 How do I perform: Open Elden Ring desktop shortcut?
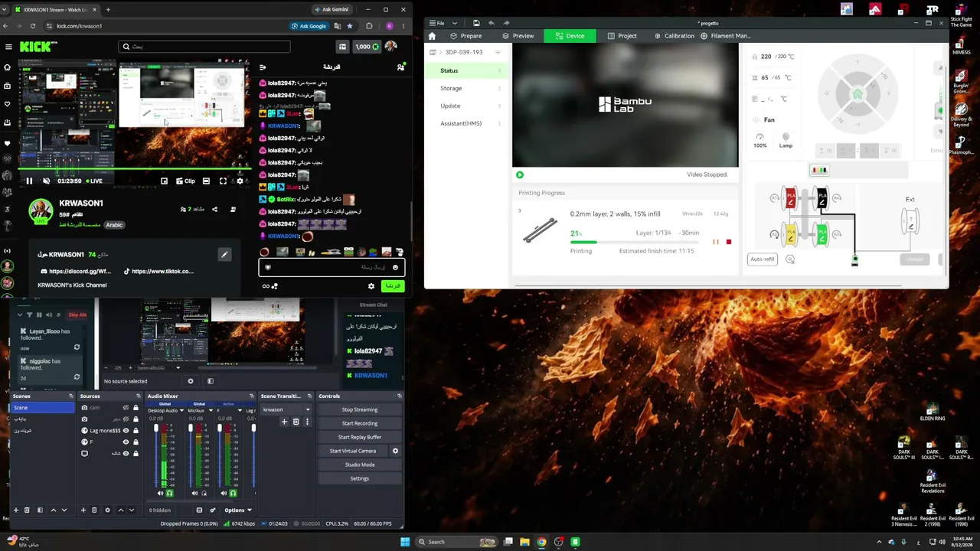(933, 412)
